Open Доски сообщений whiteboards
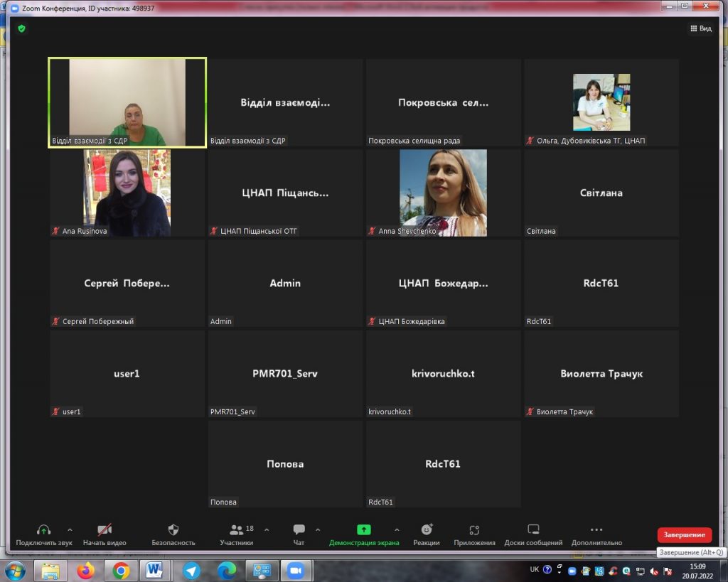728x582 pixels. coord(533,530)
